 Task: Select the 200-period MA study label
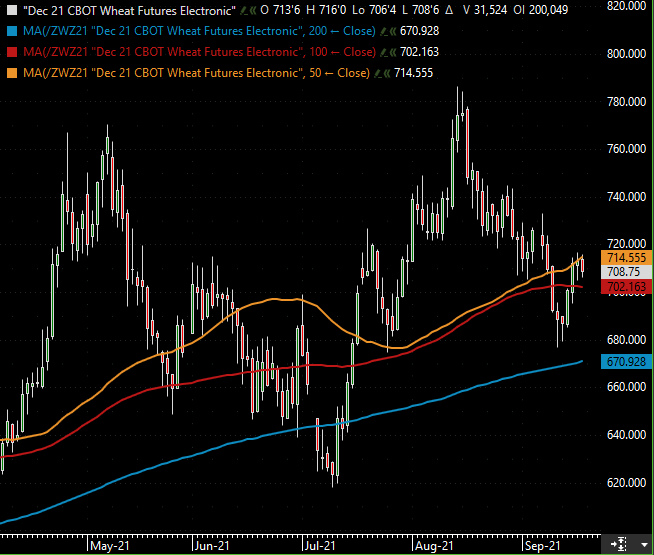199,31
